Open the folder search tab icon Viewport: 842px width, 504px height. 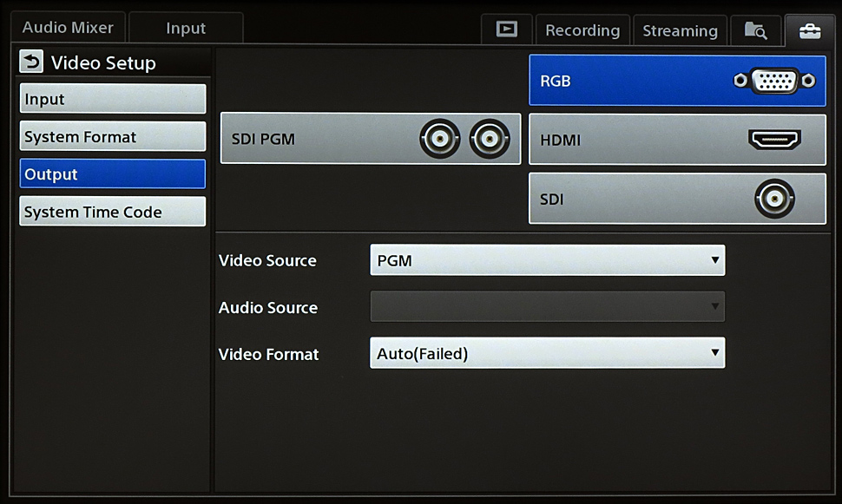pos(755,30)
